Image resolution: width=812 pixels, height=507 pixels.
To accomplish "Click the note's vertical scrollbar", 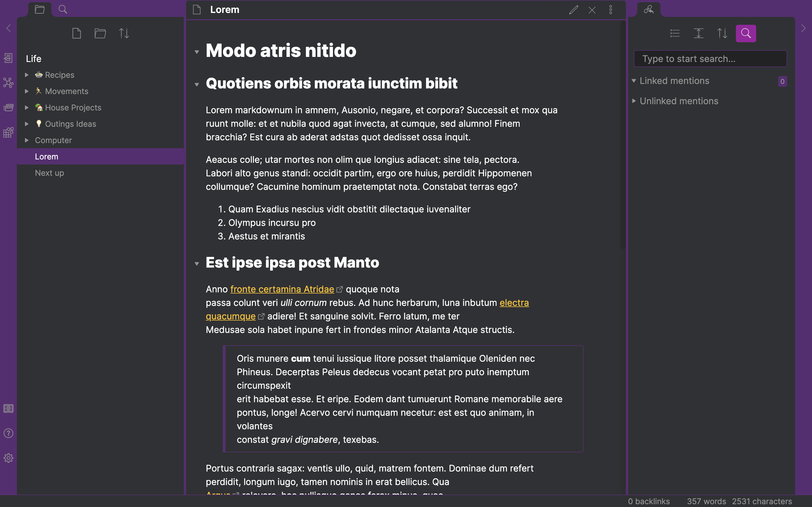I will [623, 134].
